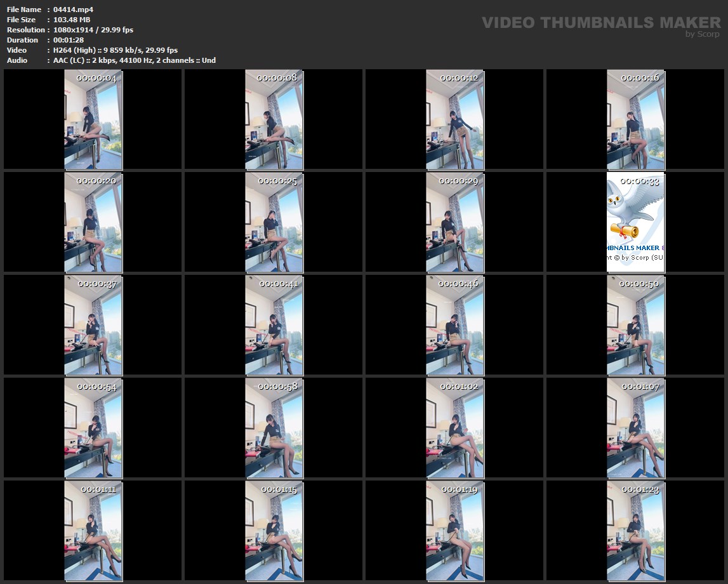This screenshot has width=728, height=584.
Task: Click the file size value 103.48 MB
Action: (x=72, y=20)
